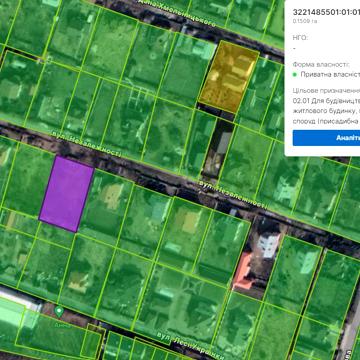
Task: Open the blue Аналіт… button
Action: pyautogui.click(x=326, y=138)
